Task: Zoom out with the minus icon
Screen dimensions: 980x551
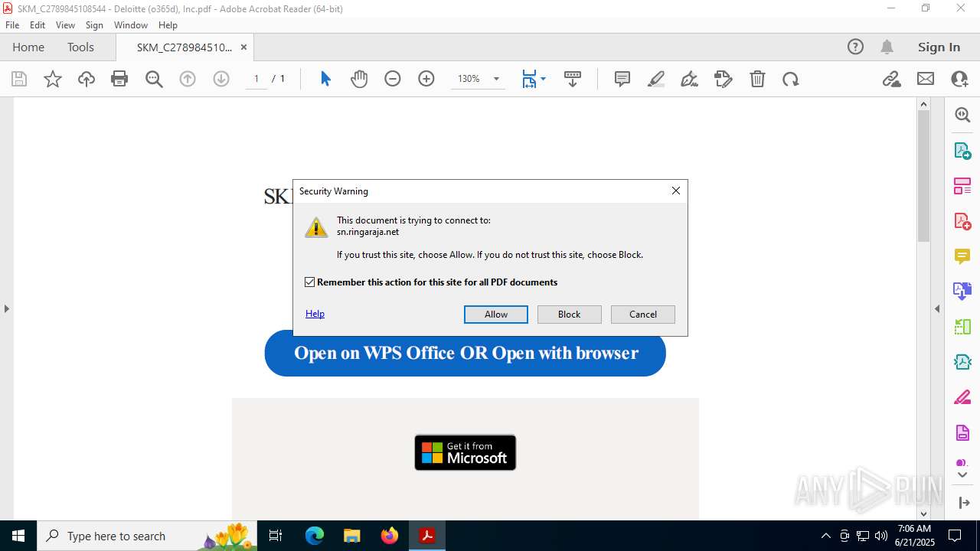Action: (393, 79)
